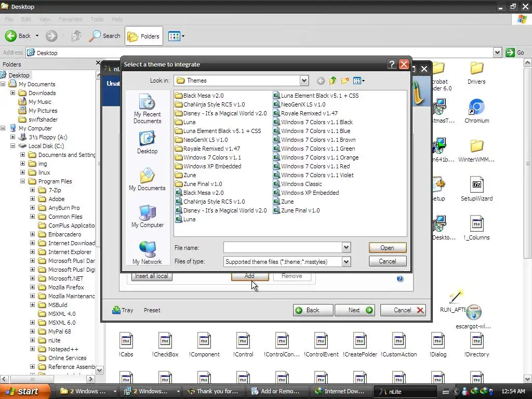
Task: Click Open button in theme dialog
Action: pyautogui.click(x=388, y=248)
